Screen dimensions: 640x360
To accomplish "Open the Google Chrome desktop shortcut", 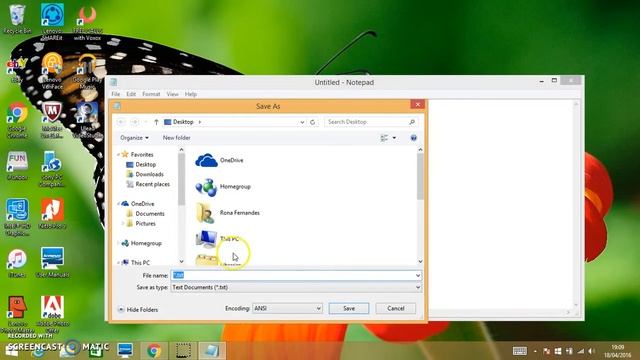I will (17, 120).
